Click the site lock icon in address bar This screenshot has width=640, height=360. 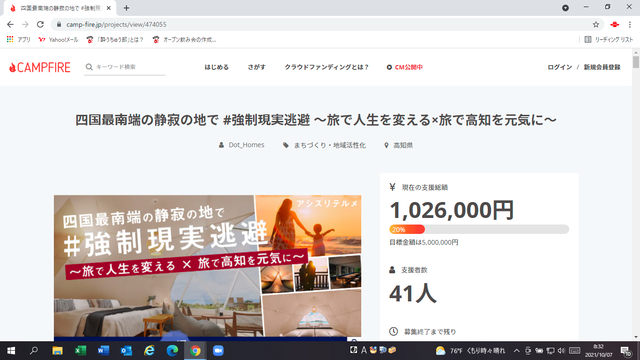59,24
